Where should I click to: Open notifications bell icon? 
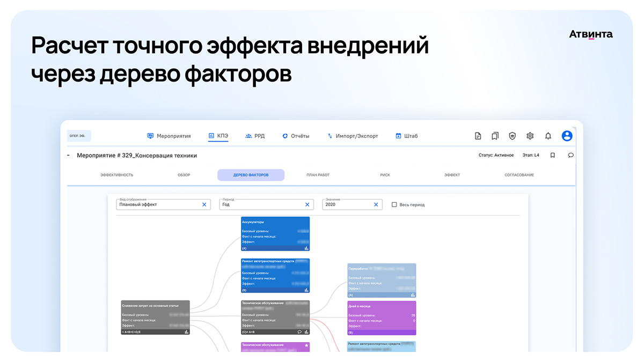(548, 136)
